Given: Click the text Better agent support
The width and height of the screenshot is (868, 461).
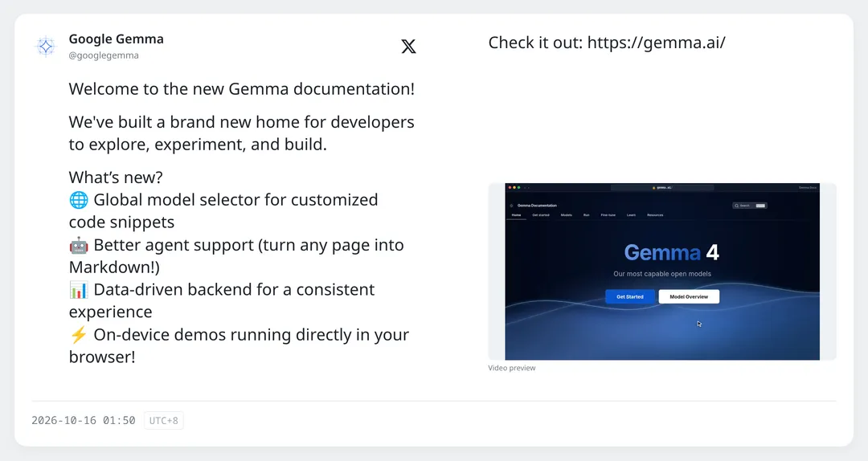Looking at the screenshot, I should click(174, 245).
